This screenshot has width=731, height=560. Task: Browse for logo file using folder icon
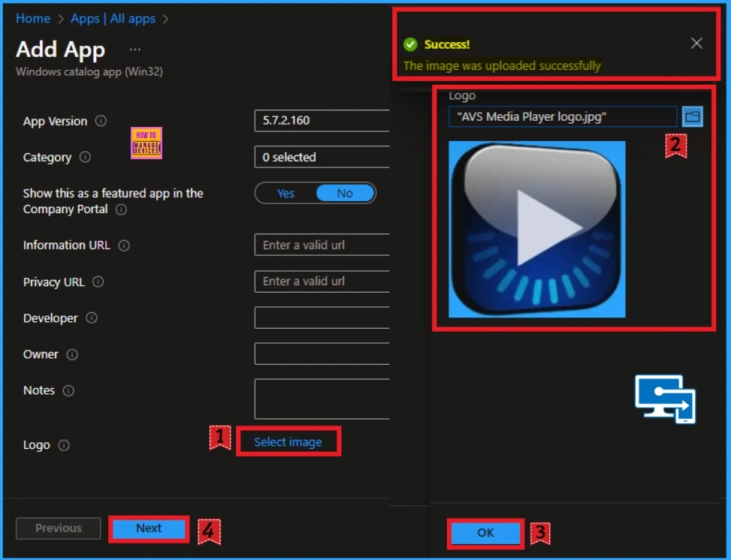692,116
